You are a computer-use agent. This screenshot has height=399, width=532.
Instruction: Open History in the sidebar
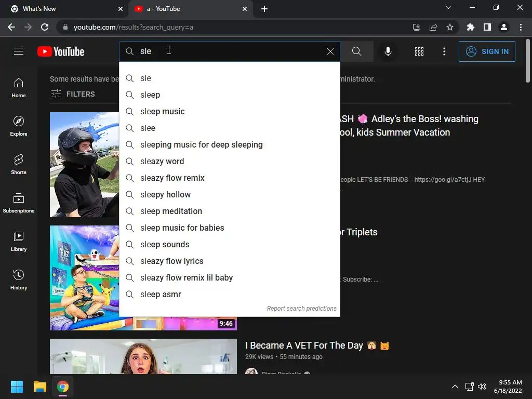point(19,280)
